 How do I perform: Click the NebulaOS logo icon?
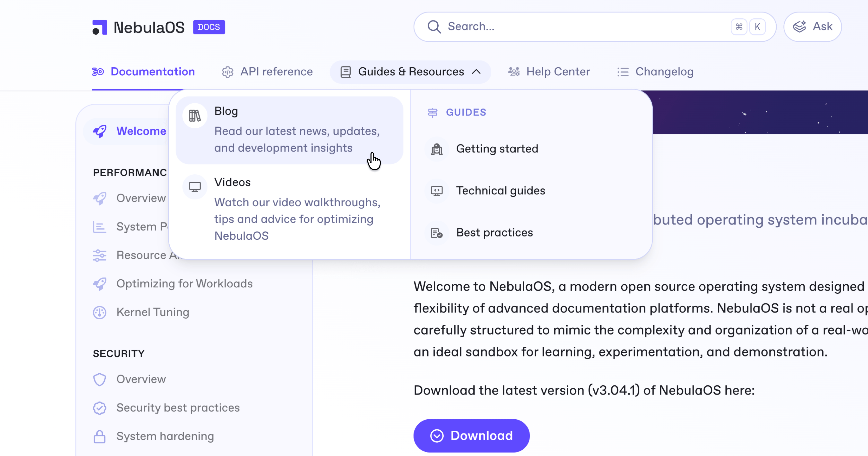tap(99, 27)
